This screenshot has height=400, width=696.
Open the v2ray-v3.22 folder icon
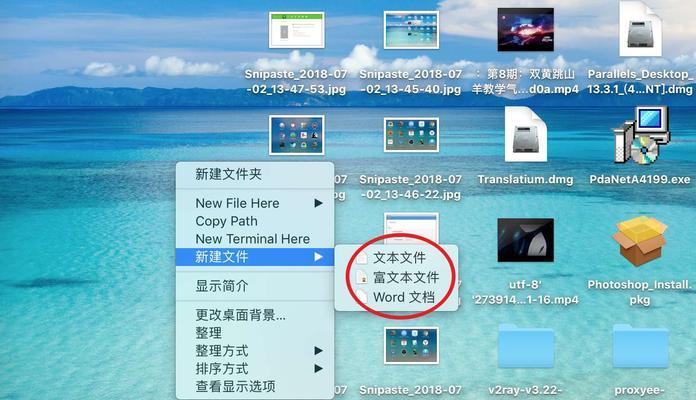525,347
